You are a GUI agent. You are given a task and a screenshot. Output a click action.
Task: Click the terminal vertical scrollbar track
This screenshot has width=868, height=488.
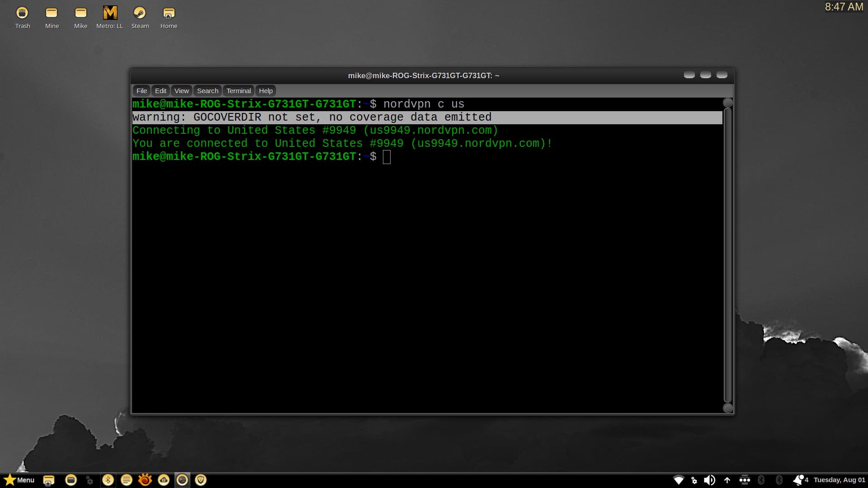728,255
